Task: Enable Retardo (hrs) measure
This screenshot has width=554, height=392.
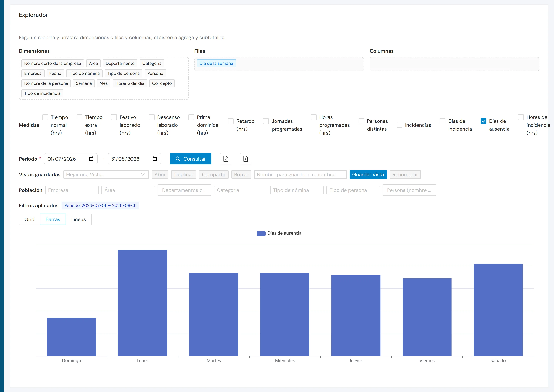Action: [x=231, y=121]
